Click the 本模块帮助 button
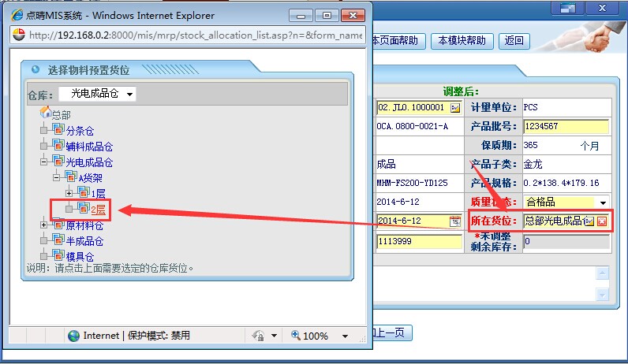Image resolution: width=628 pixels, height=364 pixels. 462,41
